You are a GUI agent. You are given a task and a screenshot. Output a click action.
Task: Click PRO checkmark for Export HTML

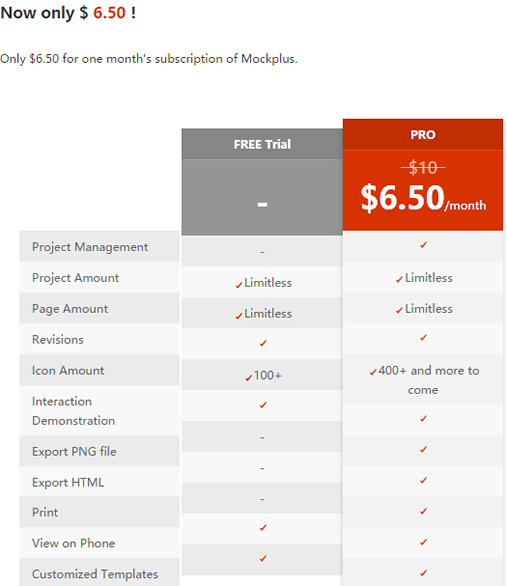click(423, 480)
